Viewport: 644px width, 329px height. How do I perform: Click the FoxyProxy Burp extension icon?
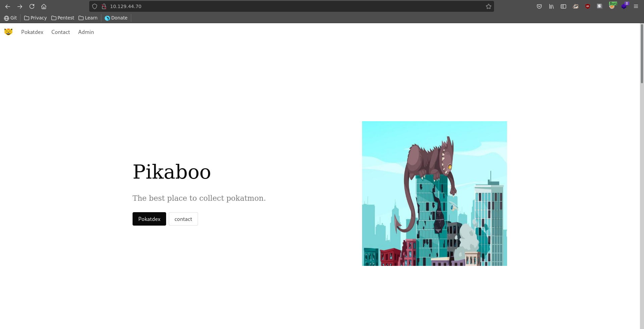click(x=612, y=6)
